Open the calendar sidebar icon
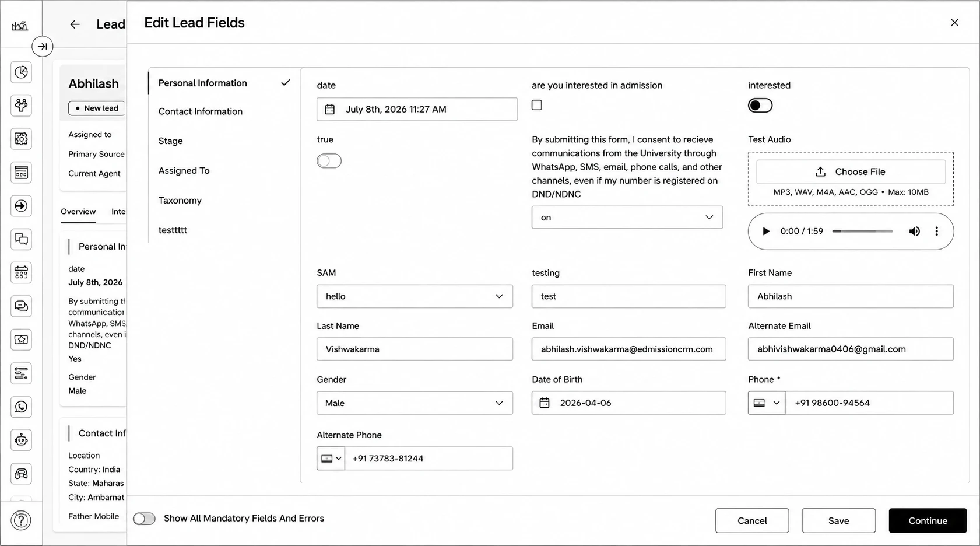The image size is (980, 546). [x=21, y=272]
